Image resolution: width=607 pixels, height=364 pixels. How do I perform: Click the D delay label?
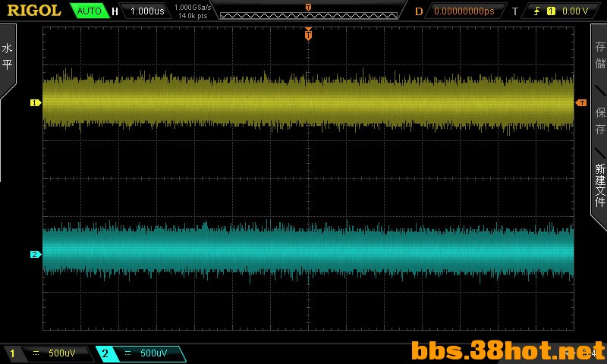419,11
